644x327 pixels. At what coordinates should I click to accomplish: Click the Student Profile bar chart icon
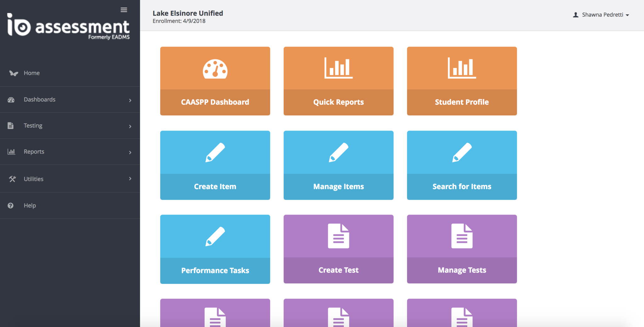tap(462, 68)
